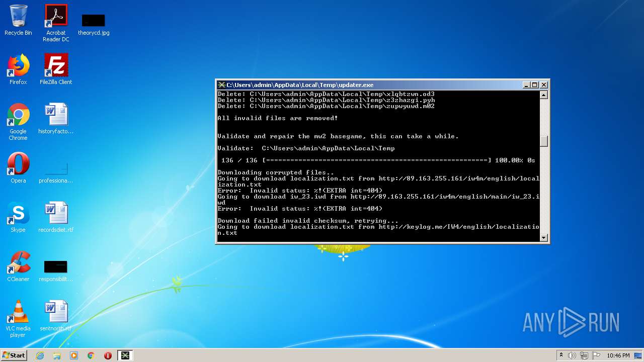Select the responsibilit file icon
The height and width of the screenshot is (362, 644).
pos(56,270)
